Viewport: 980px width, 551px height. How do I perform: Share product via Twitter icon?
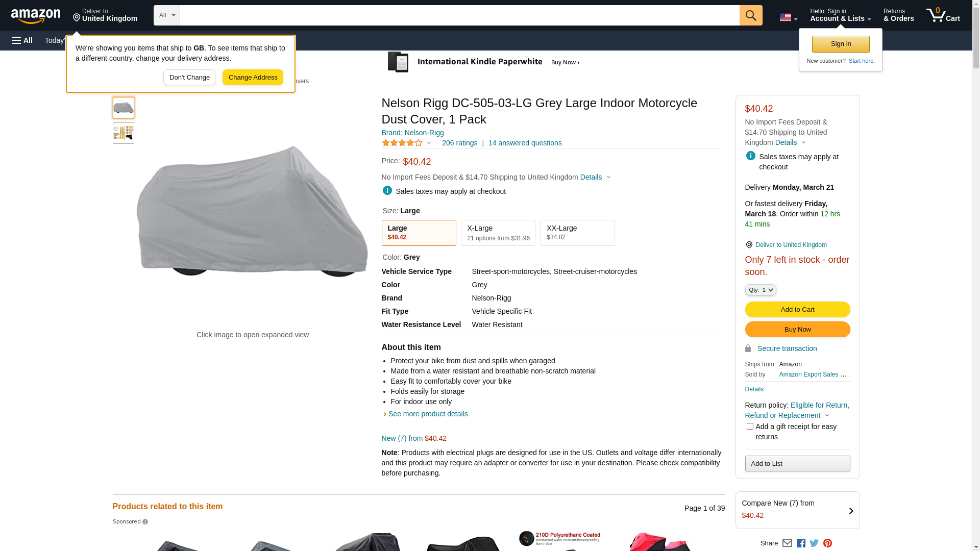click(x=814, y=543)
